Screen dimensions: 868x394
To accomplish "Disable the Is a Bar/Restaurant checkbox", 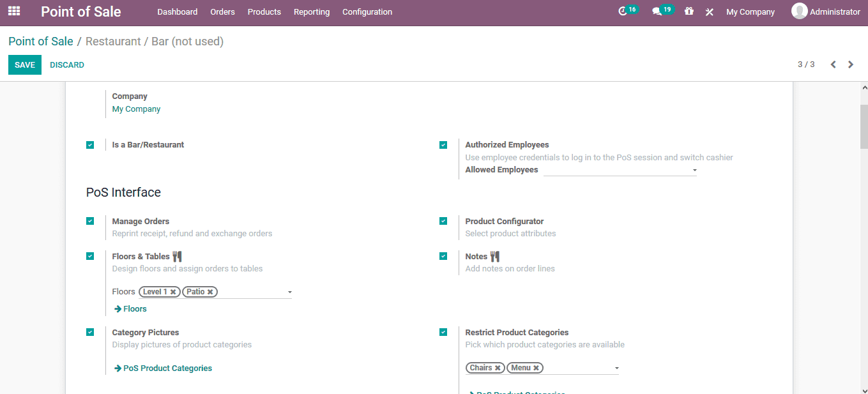I will pyautogui.click(x=90, y=145).
